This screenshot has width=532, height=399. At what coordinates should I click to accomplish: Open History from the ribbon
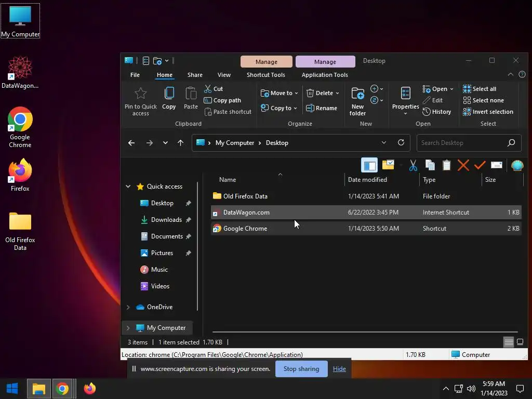(436, 112)
